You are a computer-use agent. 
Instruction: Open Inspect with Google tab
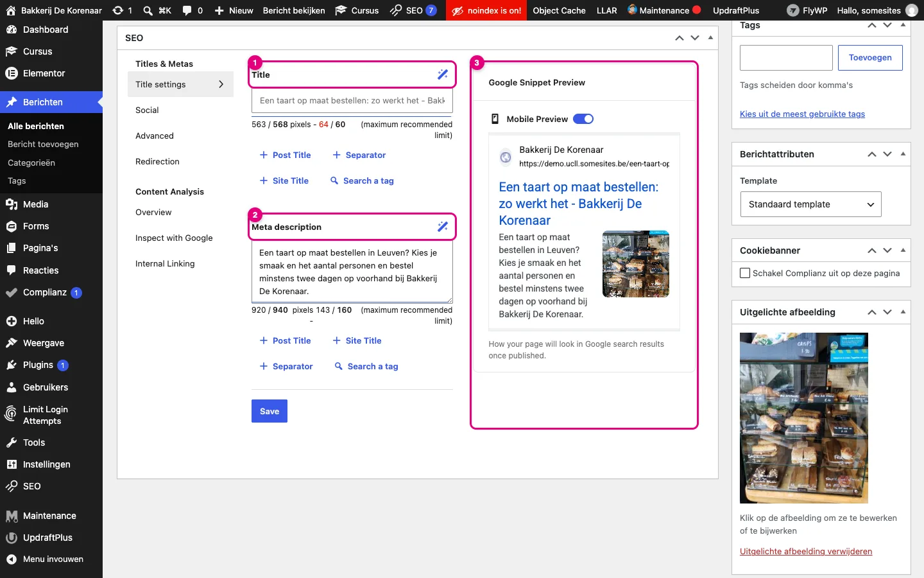coord(174,238)
